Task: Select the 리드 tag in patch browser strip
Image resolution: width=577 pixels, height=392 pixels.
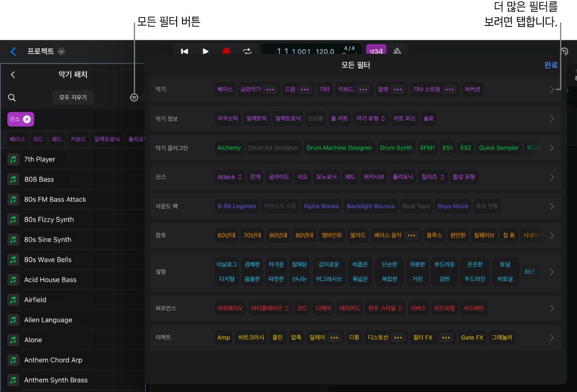Action: (x=39, y=139)
